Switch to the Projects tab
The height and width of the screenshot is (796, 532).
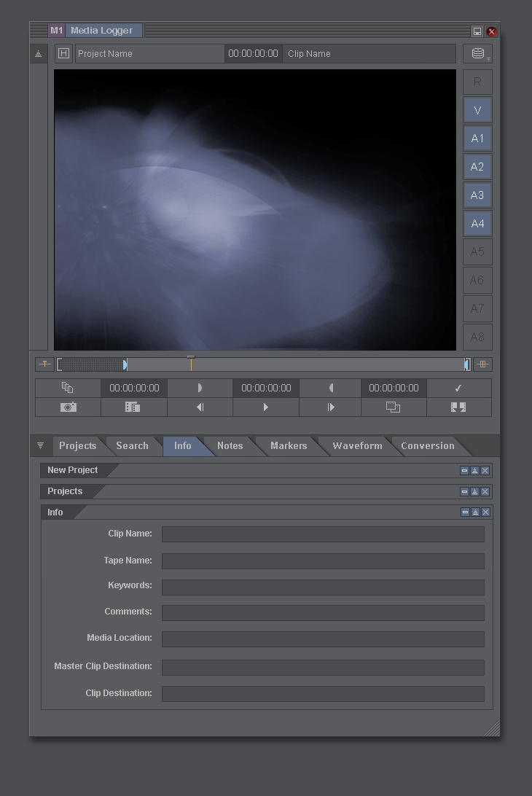pyautogui.click(x=78, y=445)
